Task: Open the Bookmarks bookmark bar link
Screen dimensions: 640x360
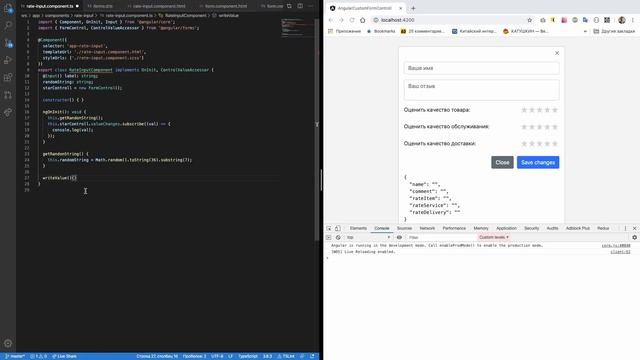Action: [381, 31]
